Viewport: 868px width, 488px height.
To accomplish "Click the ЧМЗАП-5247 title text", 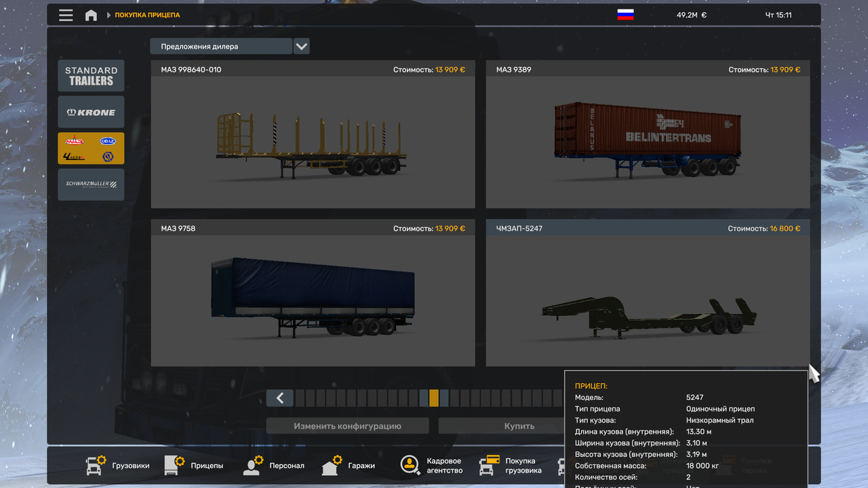I will coord(519,228).
